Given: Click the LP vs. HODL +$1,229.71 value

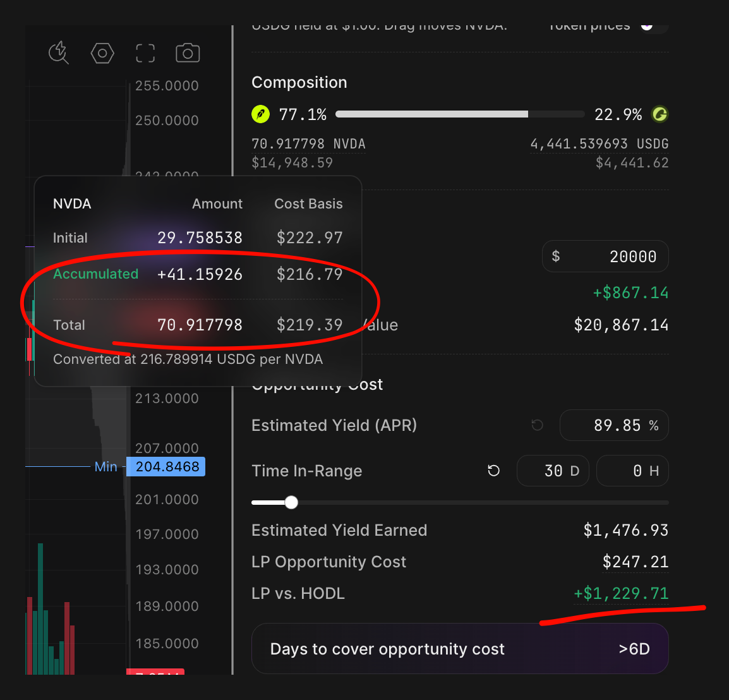Looking at the screenshot, I should point(621,593).
